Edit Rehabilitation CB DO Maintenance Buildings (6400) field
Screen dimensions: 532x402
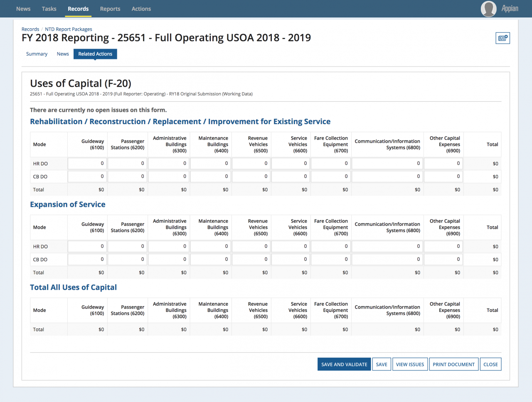[211, 176]
